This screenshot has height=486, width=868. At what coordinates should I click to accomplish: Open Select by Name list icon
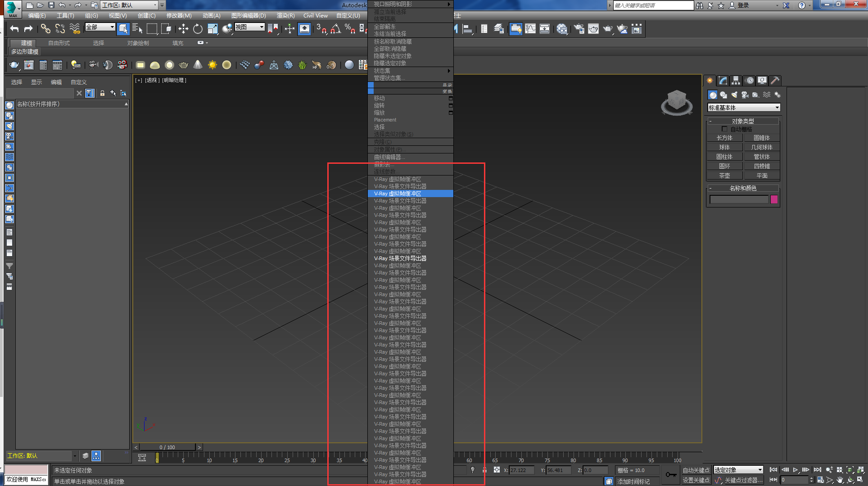[137, 29]
